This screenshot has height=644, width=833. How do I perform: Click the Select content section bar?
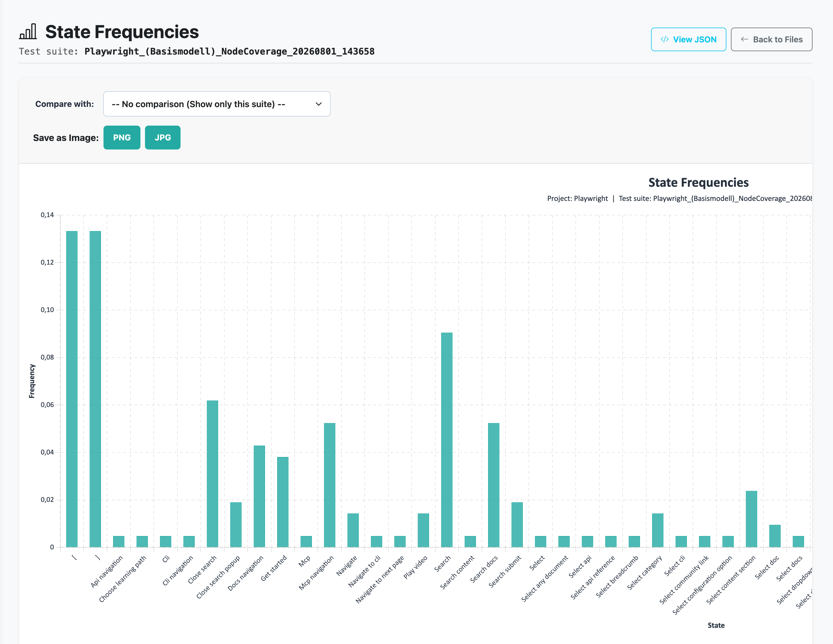pos(751,519)
